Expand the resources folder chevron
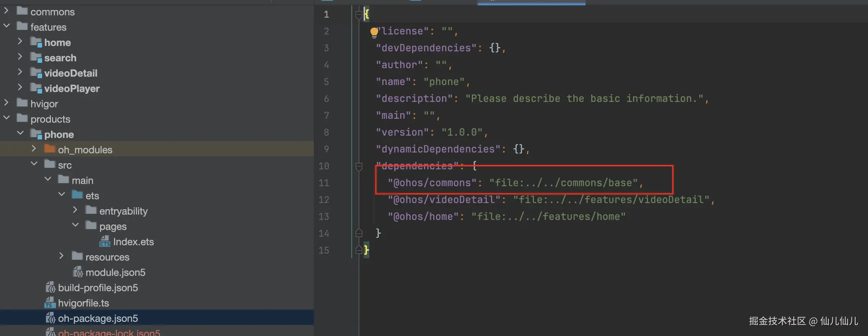Viewport: 868px width, 336px height. pos(61,256)
